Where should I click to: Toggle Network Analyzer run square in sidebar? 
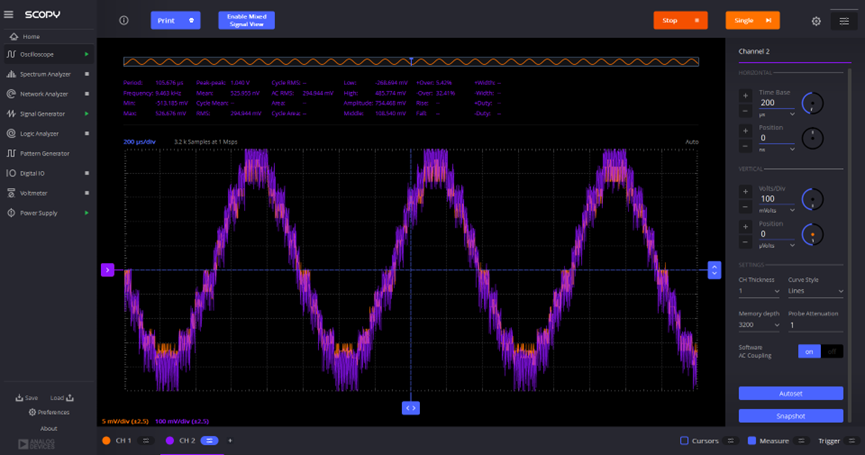point(87,94)
